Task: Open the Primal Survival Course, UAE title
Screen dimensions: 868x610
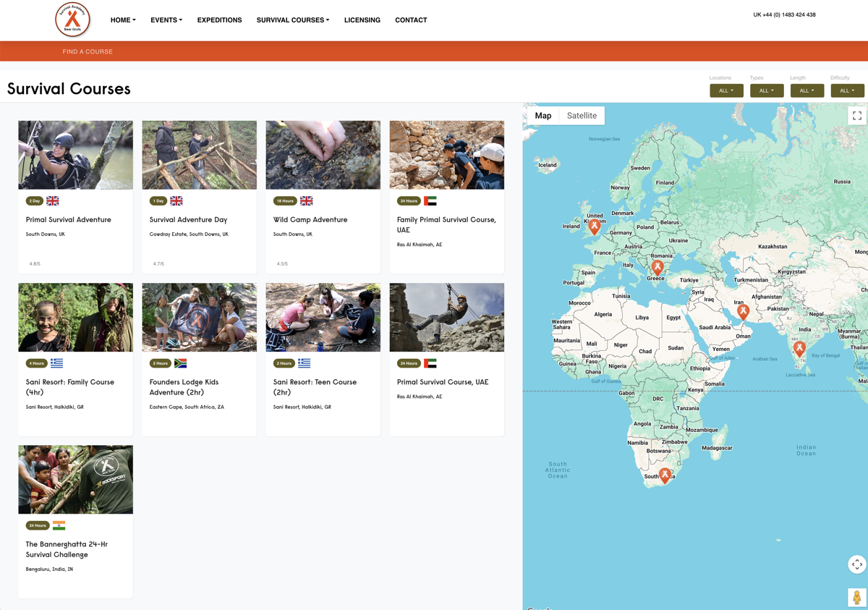Action: tap(443, 381)
